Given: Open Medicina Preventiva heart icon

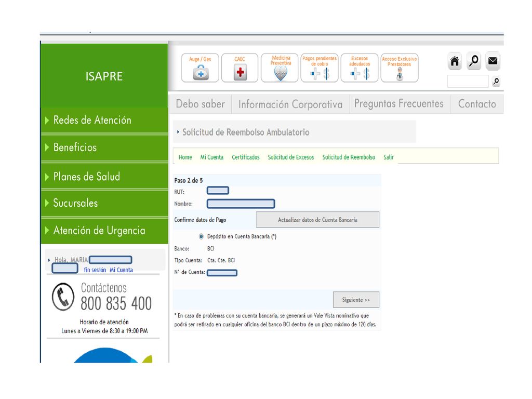Looking at the screenshot, I should (x=280, y=68).
